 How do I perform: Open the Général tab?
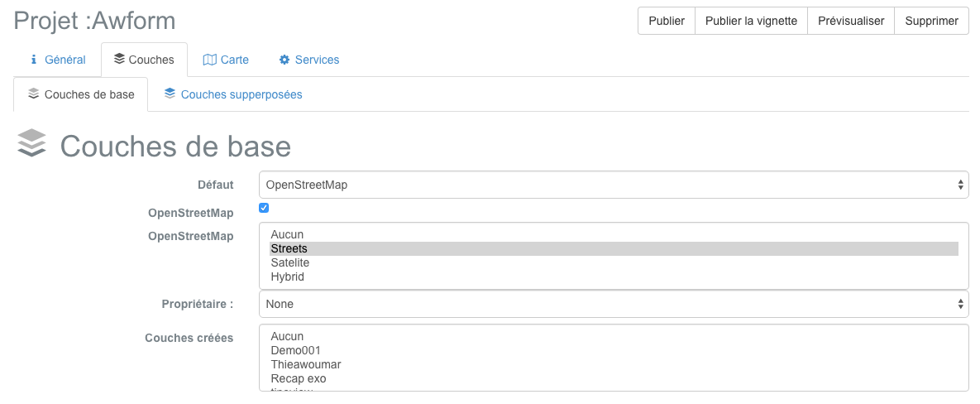58,60
